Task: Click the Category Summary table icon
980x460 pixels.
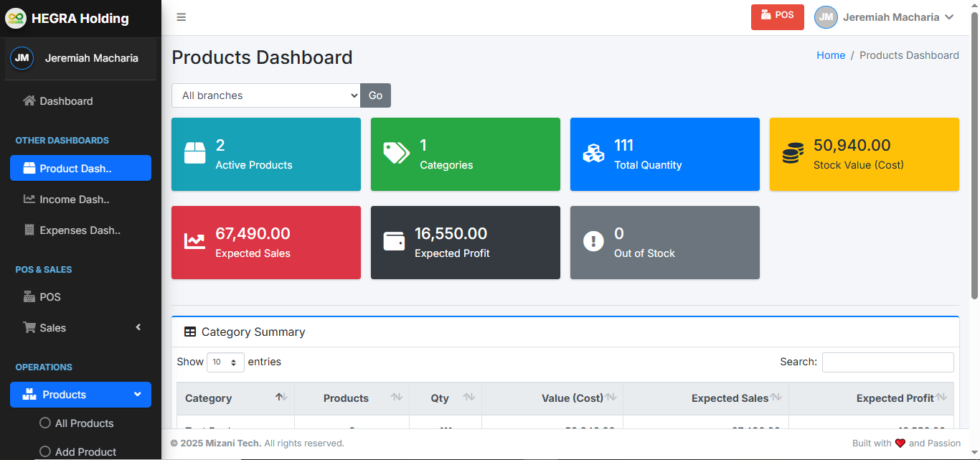Action: click(x=190, y=332)
